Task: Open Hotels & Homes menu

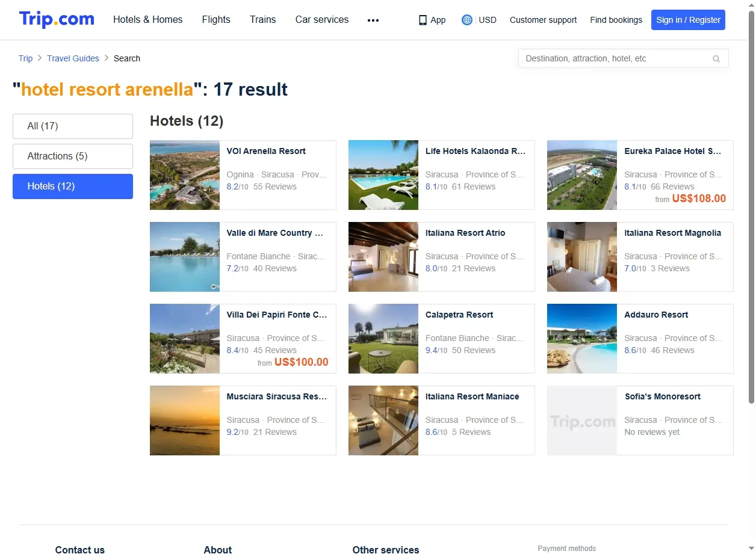Action: 148,19
